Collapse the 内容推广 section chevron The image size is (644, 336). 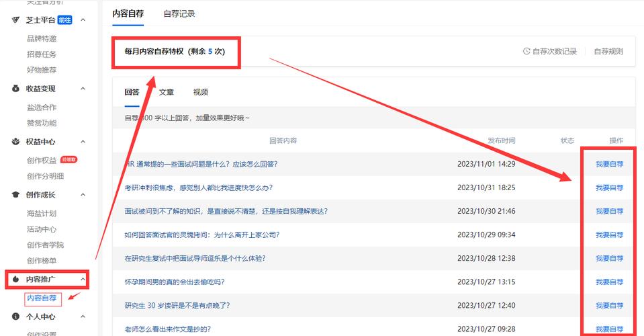click(83, 280)
